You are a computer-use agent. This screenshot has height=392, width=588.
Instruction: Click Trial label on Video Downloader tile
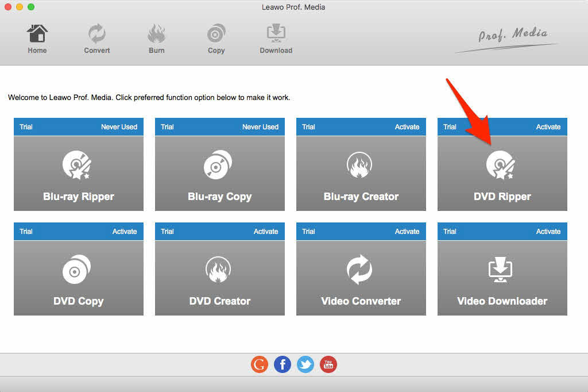pyautogui.click(x=450, y=231)
